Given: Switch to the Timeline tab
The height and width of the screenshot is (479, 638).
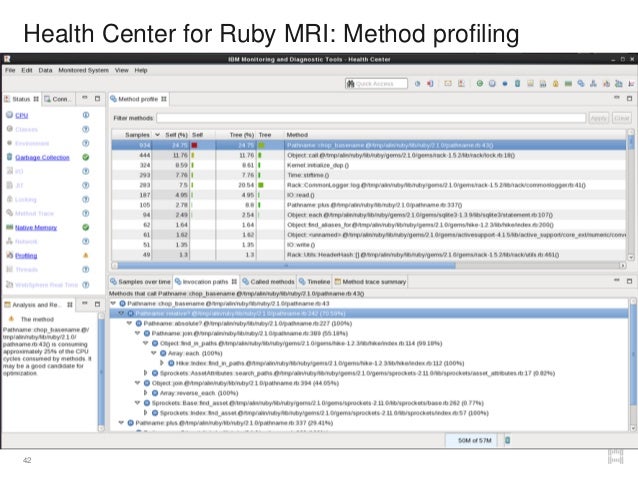Looking at the screenshot, I should [314, 282].
